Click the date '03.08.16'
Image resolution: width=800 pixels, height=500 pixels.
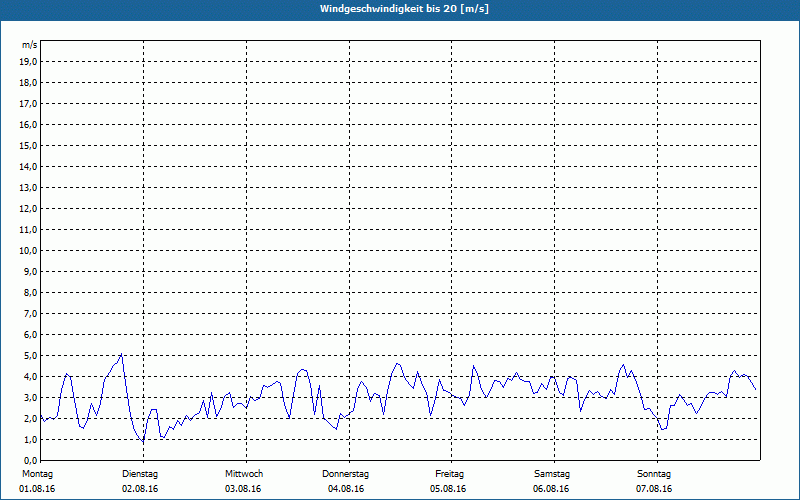click(x=243, y=489)
